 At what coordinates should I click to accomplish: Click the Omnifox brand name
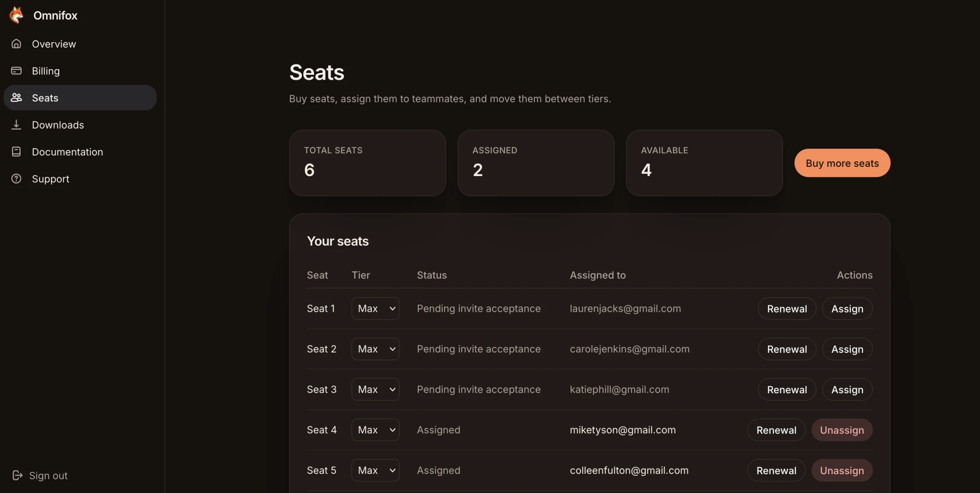(x=56, y=15)
